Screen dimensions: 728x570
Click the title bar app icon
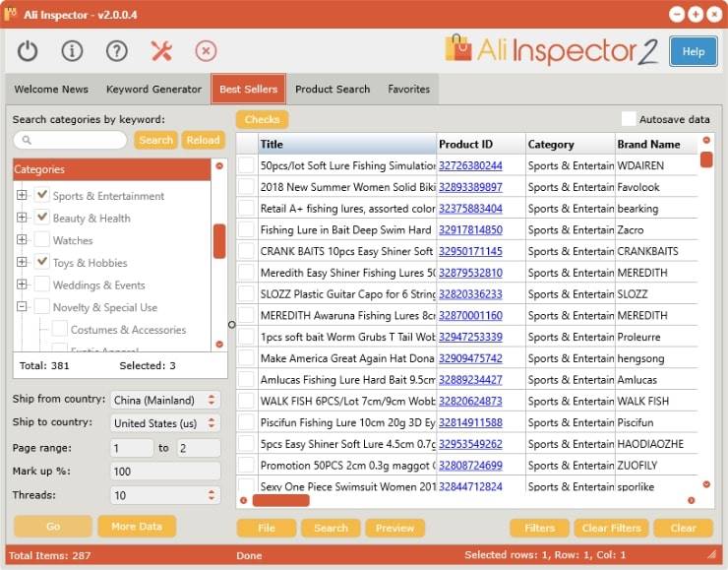[x=10, y=14]
